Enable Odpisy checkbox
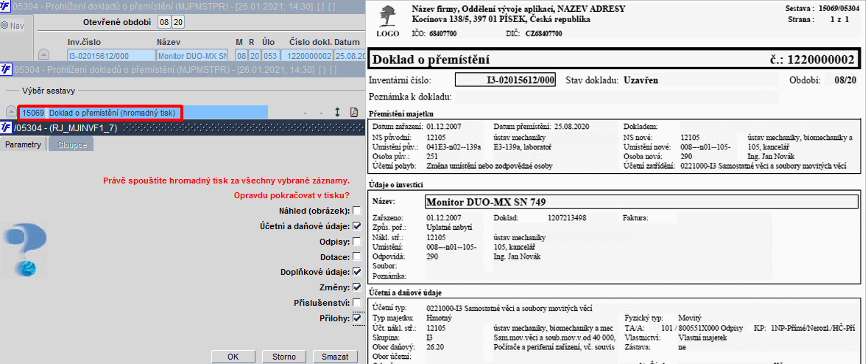 [x=357, y=242]
